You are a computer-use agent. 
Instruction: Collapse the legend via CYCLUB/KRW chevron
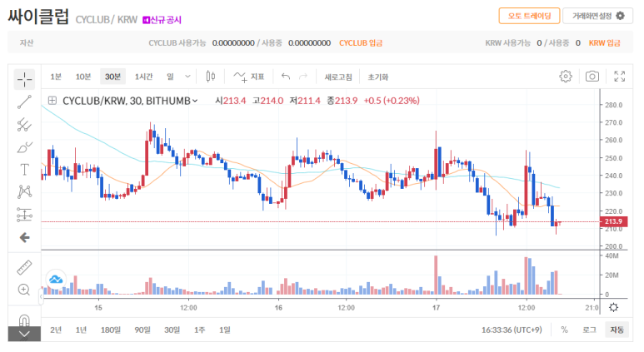195,101
